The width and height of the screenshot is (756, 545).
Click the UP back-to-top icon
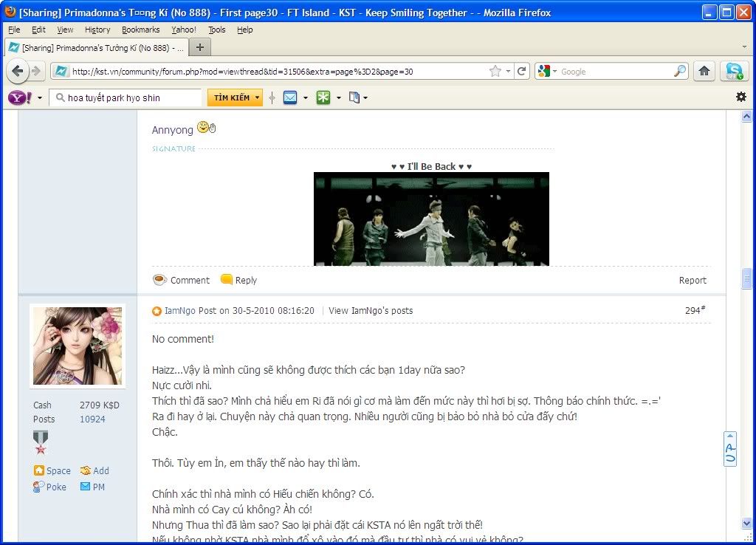click(730, 449)
